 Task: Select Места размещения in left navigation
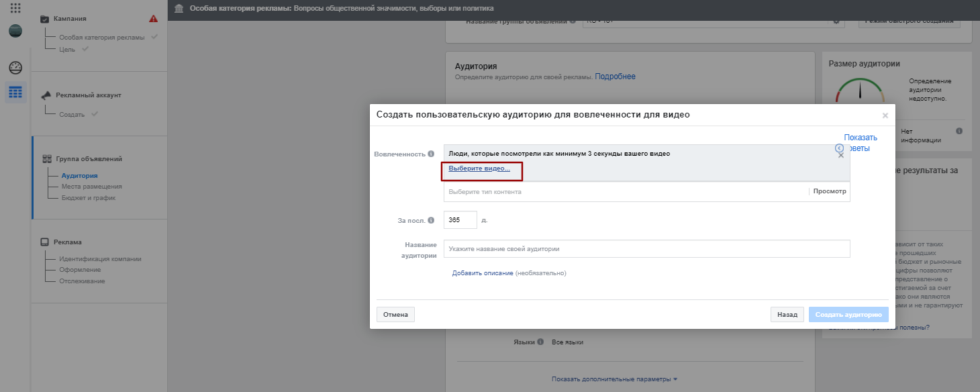click(91, 187)
